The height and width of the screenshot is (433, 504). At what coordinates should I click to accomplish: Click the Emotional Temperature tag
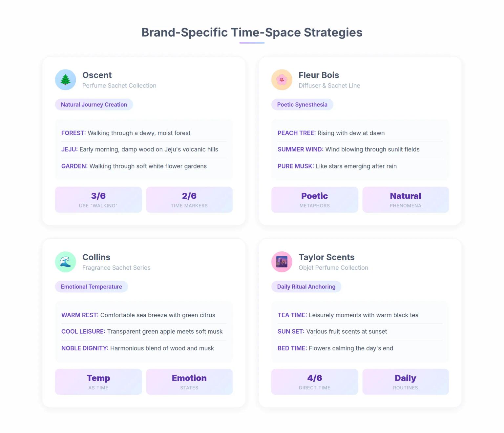click(91, 287)
